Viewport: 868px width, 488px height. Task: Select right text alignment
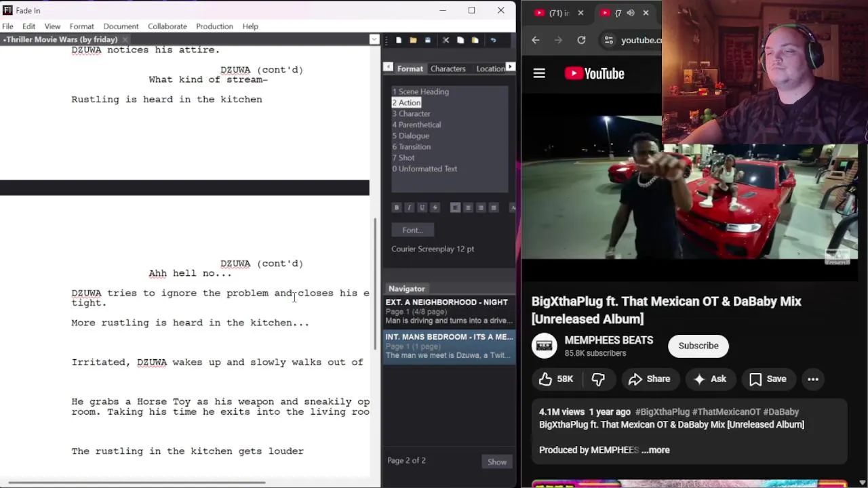[481, 207]
